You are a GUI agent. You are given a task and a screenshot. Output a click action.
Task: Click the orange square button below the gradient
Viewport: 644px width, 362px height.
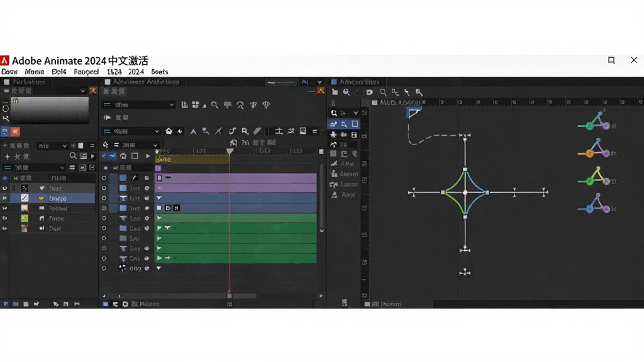point(15,132)
